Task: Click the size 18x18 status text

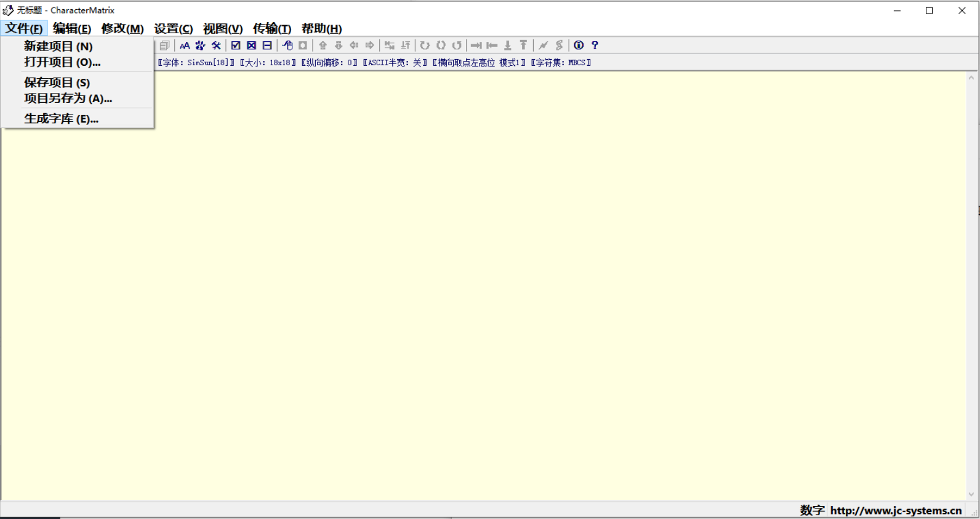Action: coord(268,63)
